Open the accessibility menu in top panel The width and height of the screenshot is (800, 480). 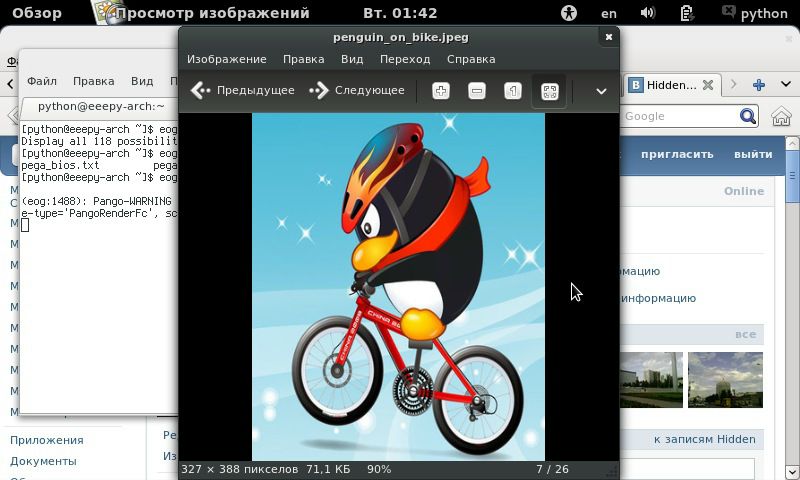pos(569,13)
